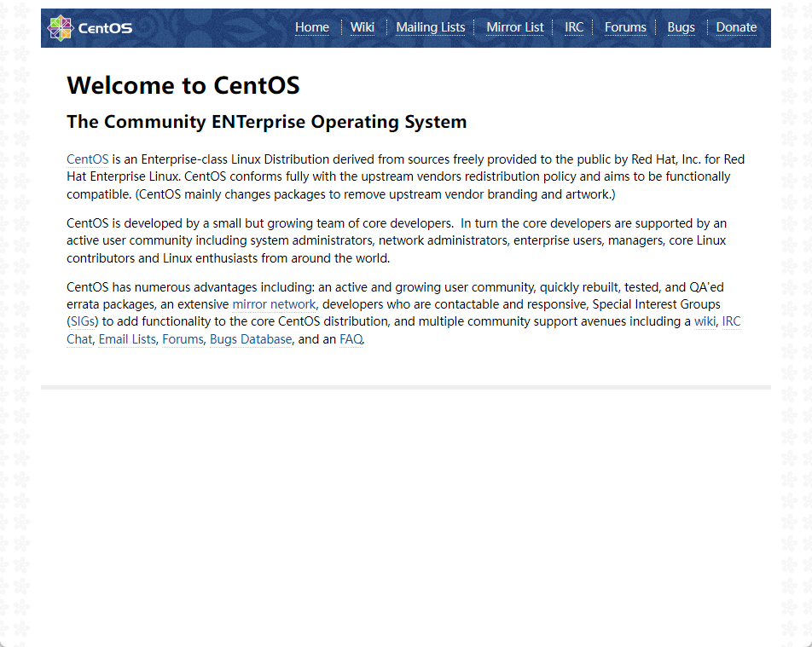Open the Bugs Database link
812x647 pixels.
point(251,339)
